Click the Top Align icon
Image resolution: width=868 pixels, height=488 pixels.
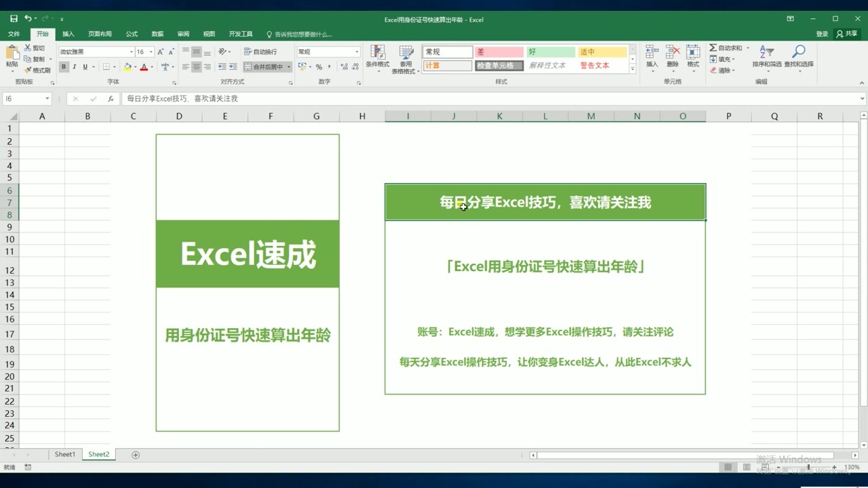coord(185,52)
